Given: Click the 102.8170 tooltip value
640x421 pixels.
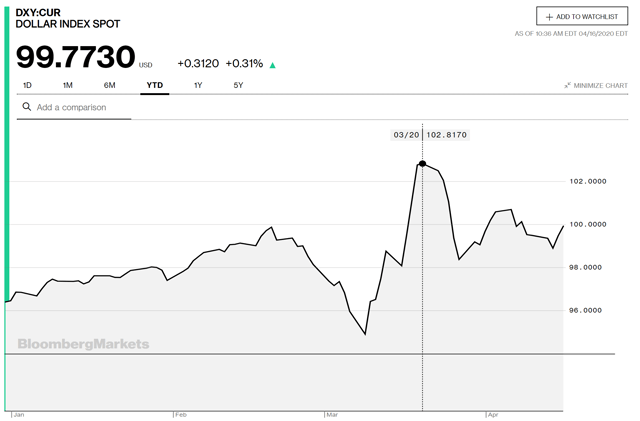Looking at the screenshot, I should pyautogui.click(x=446, y=135).
